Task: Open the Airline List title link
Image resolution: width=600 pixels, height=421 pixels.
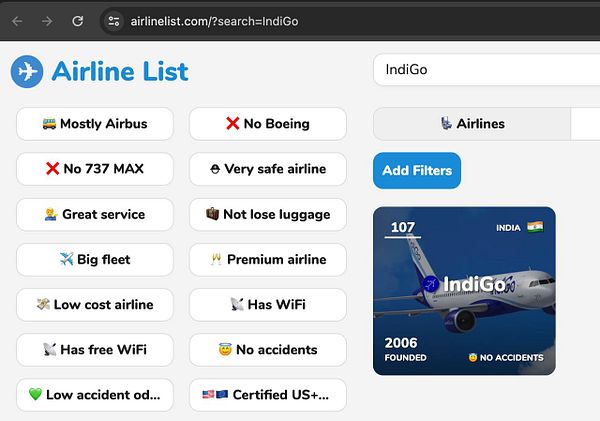Action: click(120, 72)
